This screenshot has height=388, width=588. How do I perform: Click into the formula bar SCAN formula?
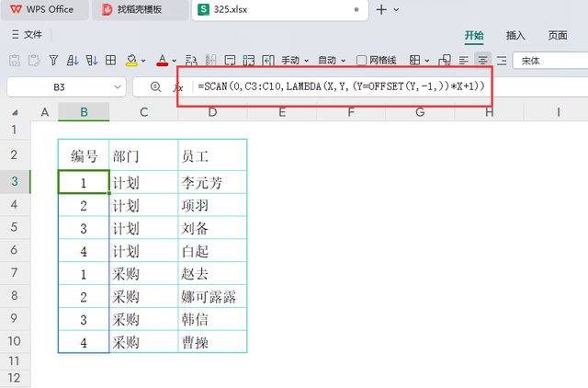click(341, 86)
